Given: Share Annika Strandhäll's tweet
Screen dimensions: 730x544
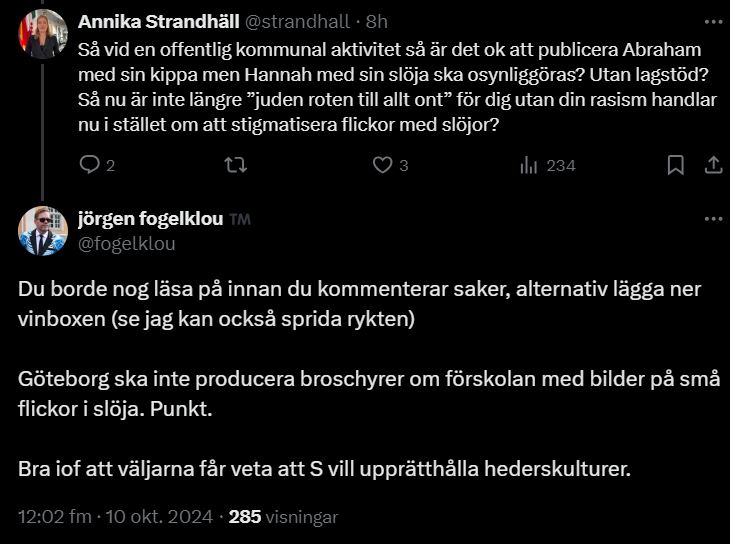Looking at the screenshot, I should point(713,165).
